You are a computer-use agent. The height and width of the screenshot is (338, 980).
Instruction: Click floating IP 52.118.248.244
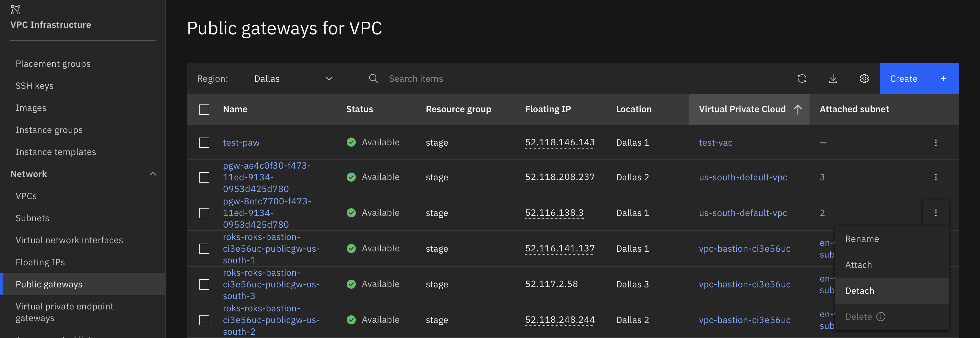tap(560, 320)
